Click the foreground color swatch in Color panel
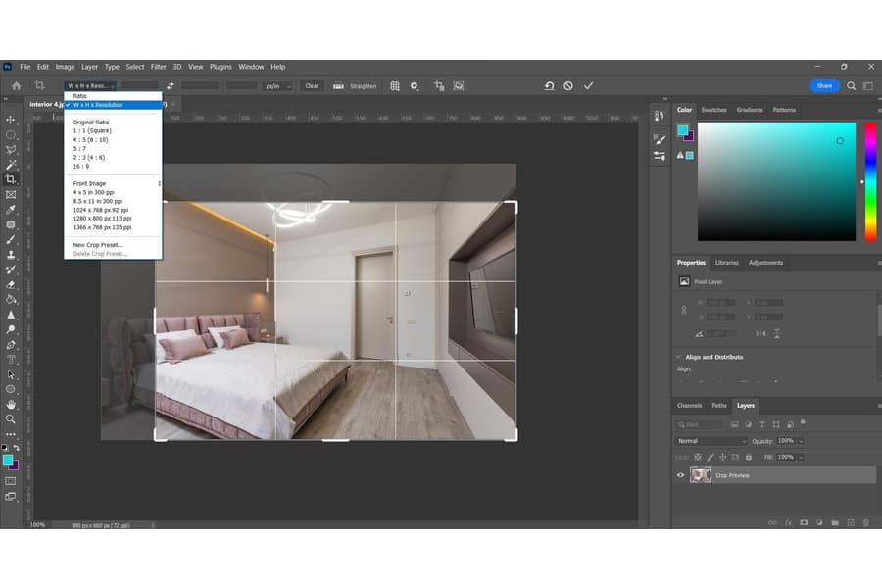 pos(683,130)
